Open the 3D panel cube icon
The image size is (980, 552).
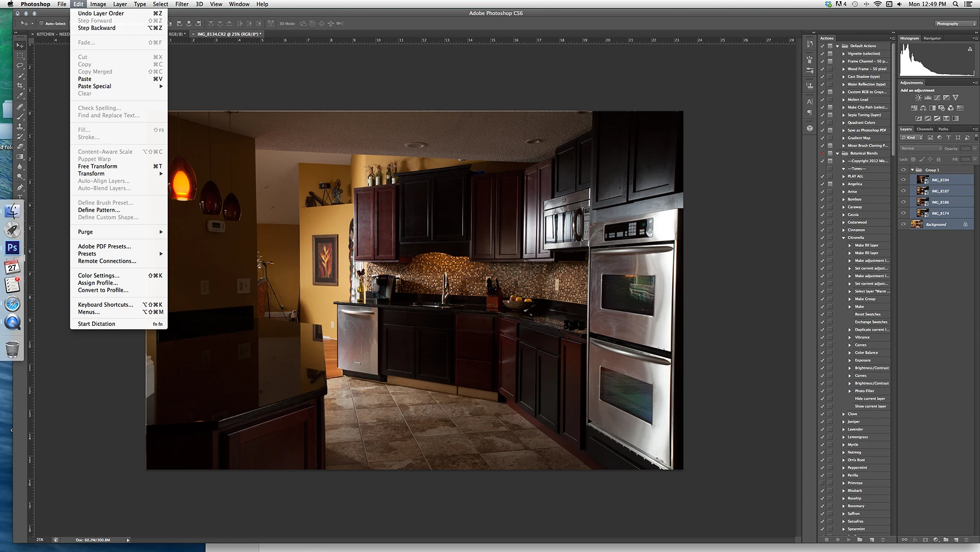click(x=810, y=128)
